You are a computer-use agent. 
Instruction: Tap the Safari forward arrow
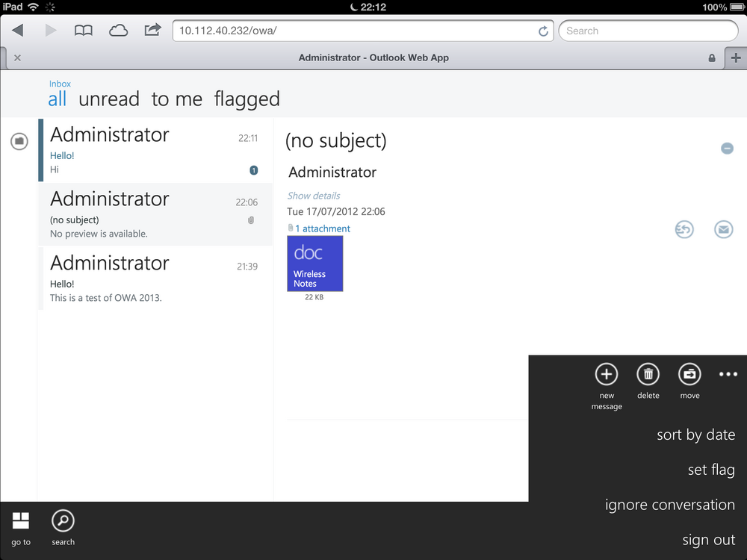click(x=51, y=31)
